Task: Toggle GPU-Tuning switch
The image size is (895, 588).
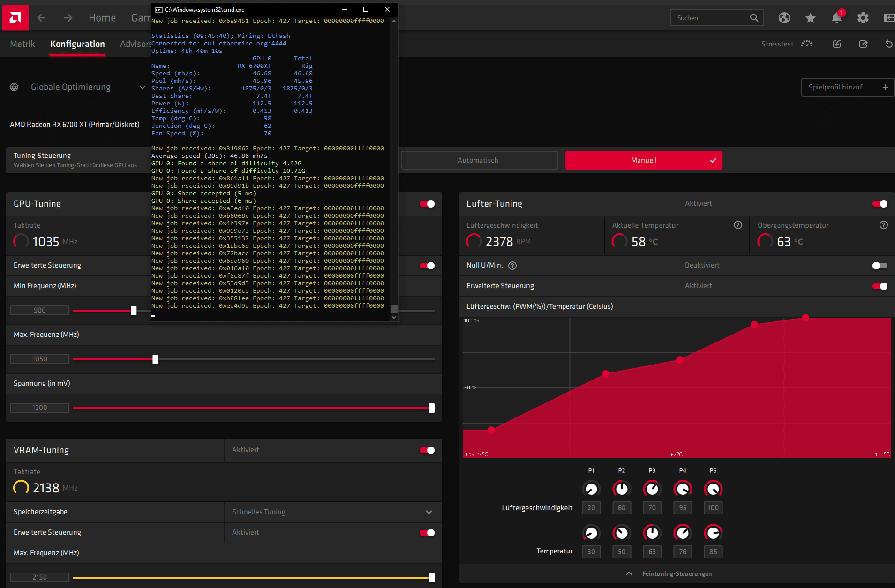Action: pos(427,204)
